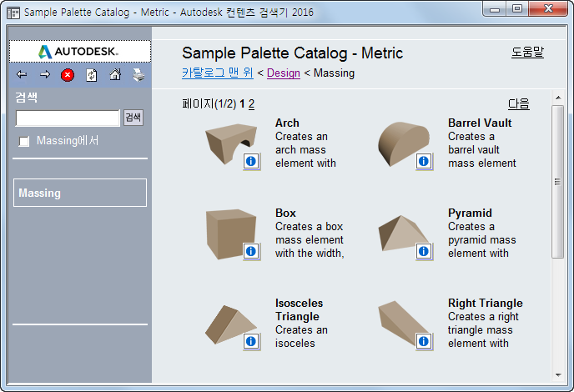Open info icon for Barrel Vault
The height and width of the screenshot is (392, 574).
coord(424,161)
